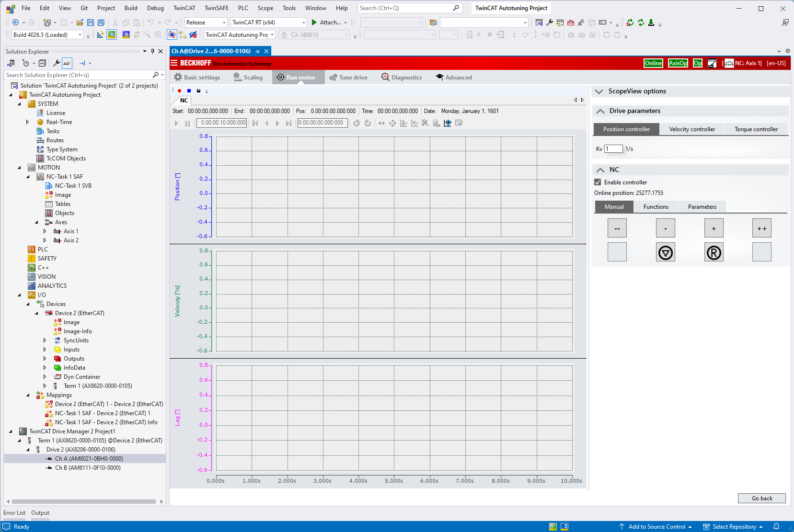
Task: Toggle pin on Solution Explorer panel
Action: (x=152, y=51)
